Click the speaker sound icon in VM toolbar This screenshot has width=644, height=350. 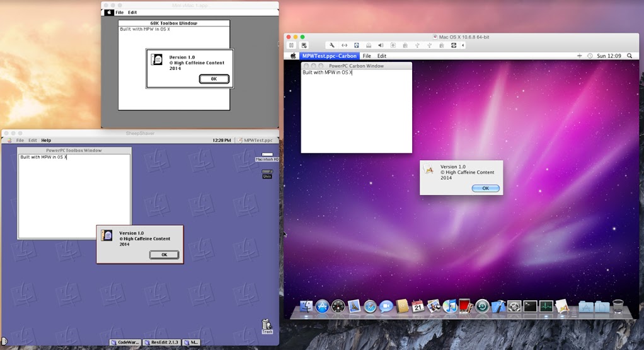[381, 45]
